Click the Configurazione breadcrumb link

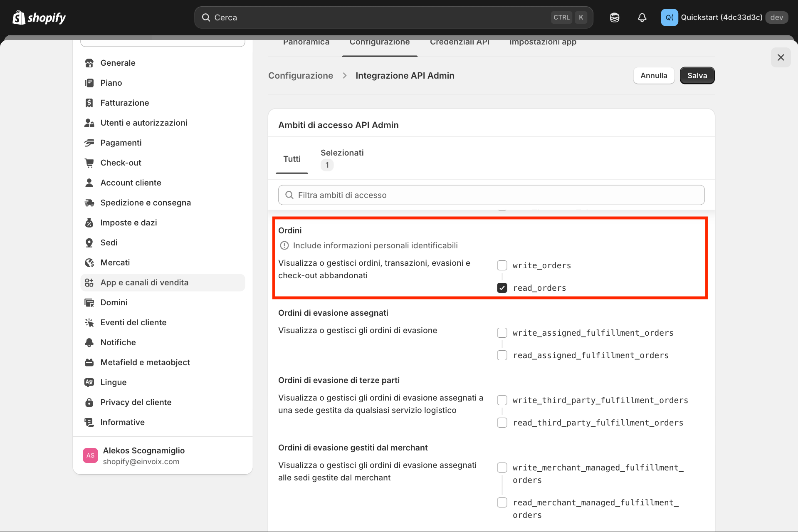(x=300, y=76)
